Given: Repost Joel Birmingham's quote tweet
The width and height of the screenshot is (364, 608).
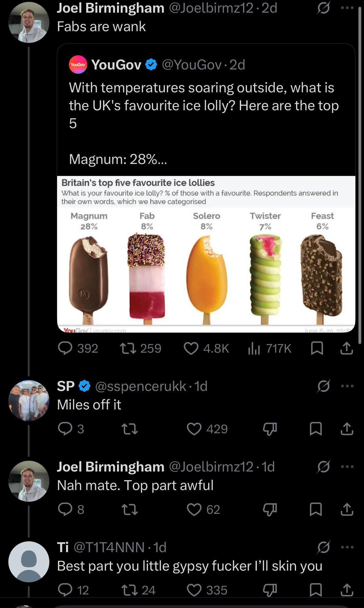Looking at the screenshot, I should [140, 348].
